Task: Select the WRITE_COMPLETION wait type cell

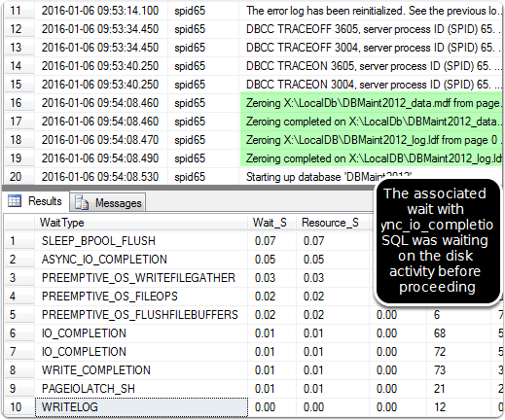Action: [x=141, y=370]
